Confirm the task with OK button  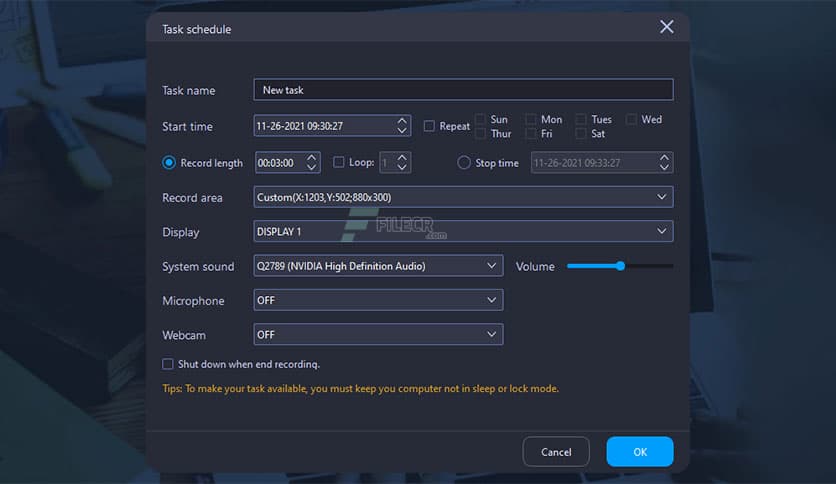coord(640,451)
